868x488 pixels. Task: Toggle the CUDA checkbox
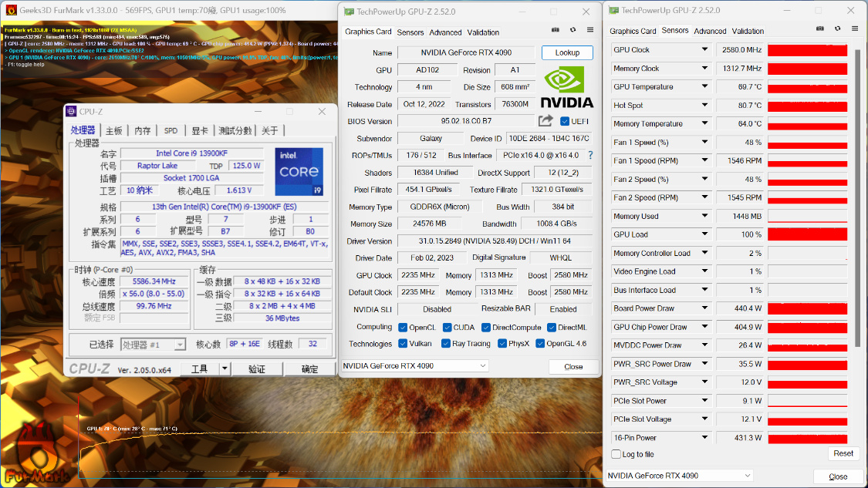coord(448,328)
